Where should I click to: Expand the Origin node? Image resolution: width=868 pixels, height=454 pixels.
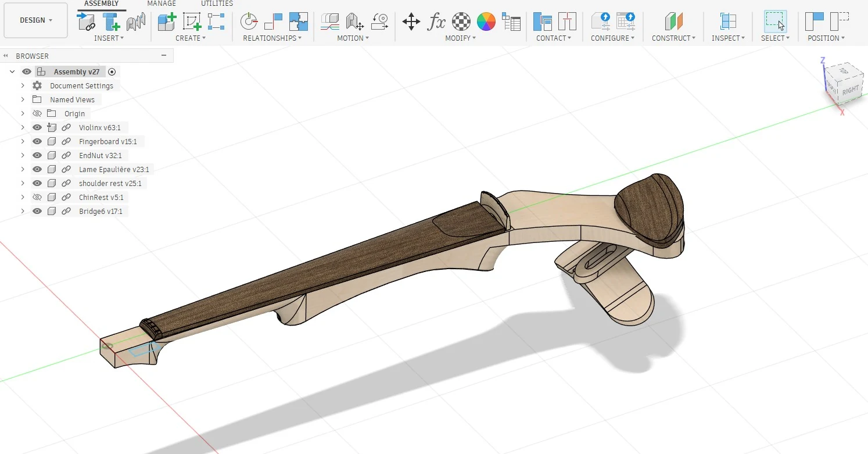(23, 113)
